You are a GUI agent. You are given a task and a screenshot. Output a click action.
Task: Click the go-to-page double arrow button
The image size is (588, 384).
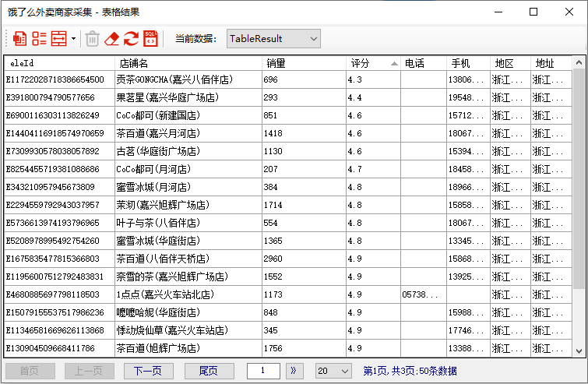coord(294,371)
